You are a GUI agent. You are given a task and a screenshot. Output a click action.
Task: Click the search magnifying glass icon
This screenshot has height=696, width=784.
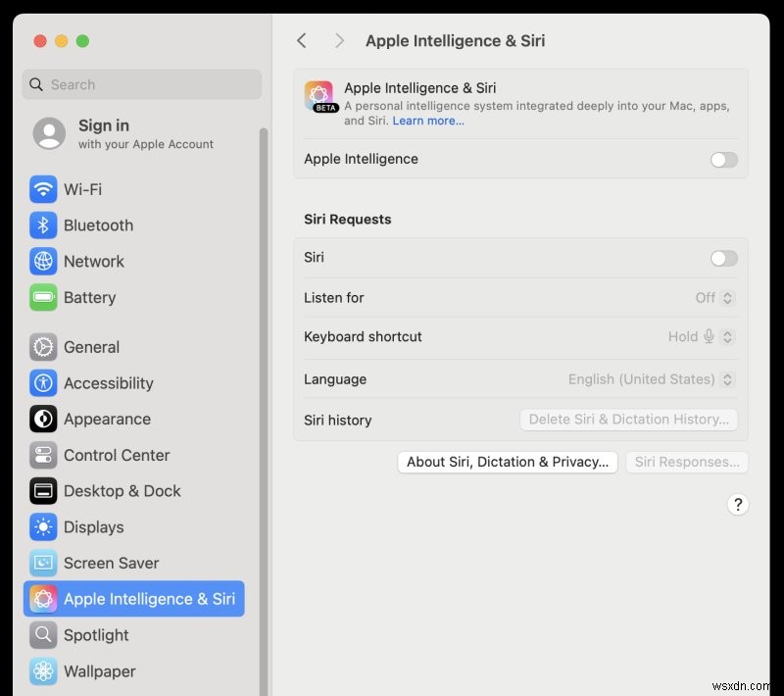click(36, 84)
